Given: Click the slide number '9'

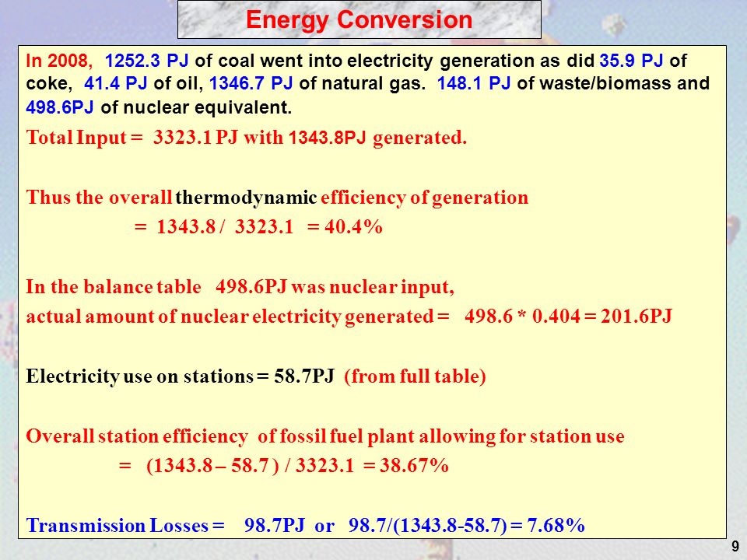Looking at the screenshot, I should pyautogui.click(x=735, y=546).
